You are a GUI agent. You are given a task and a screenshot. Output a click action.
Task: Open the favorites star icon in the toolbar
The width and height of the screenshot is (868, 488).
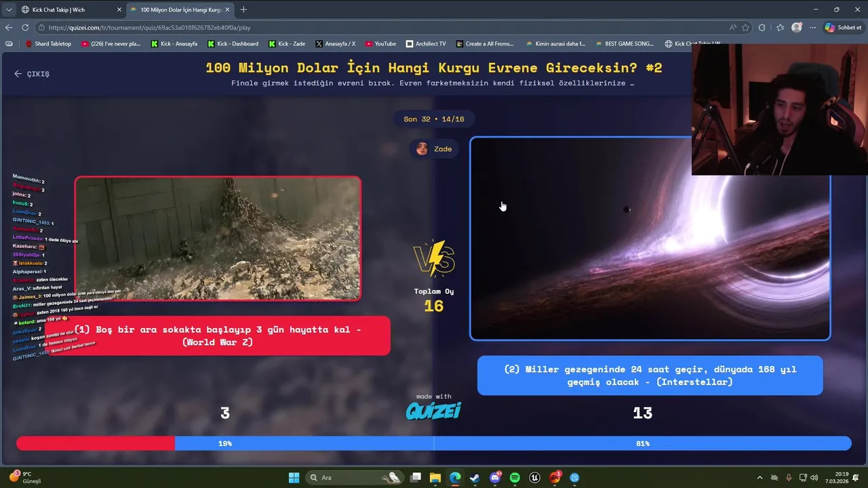pyautogui.click(x=780, y=28)
